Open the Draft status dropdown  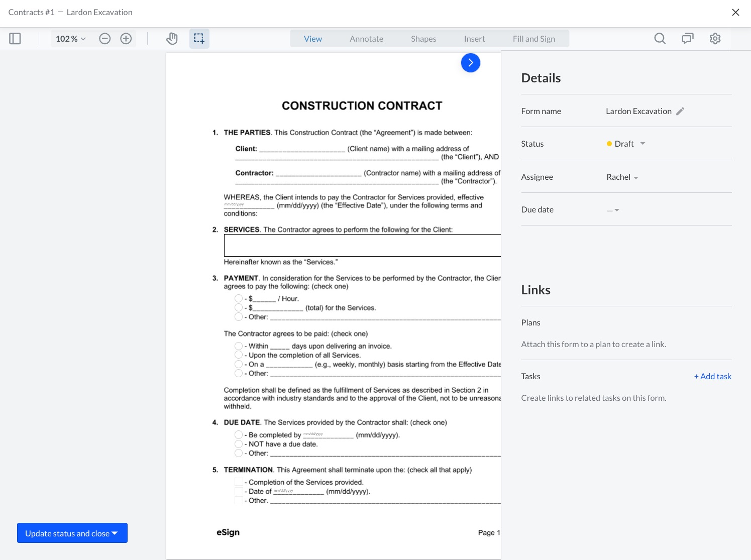pos(626,144)
